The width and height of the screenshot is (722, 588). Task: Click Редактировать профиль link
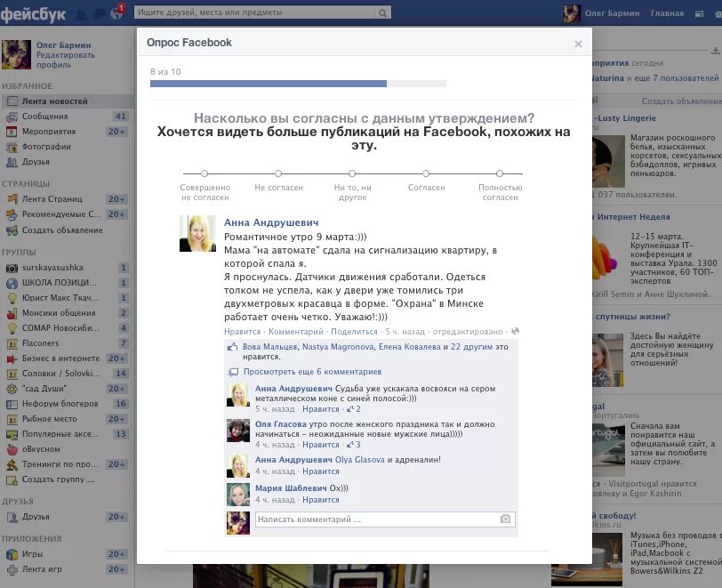click(x=66, y=60)
